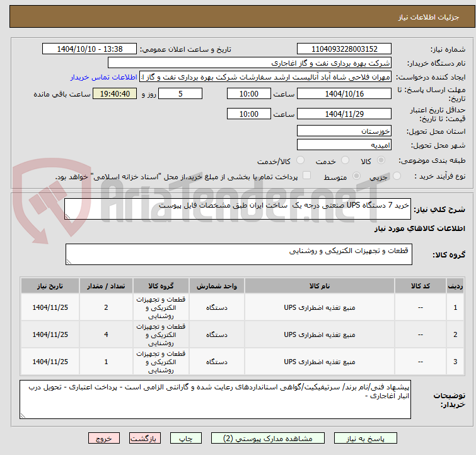Viewport: 476px width, 455px height.
Task: Click the price validity hour 10:00 field
Action: point(249,114)
